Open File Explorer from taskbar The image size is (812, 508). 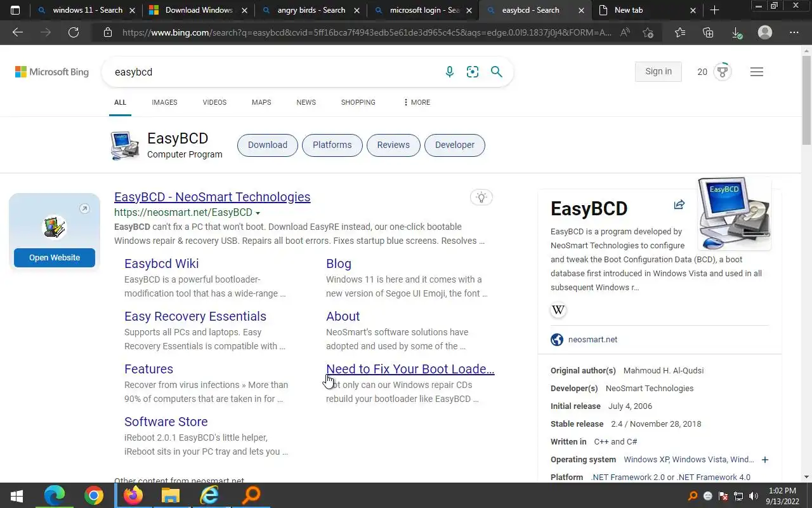(171, 495)
